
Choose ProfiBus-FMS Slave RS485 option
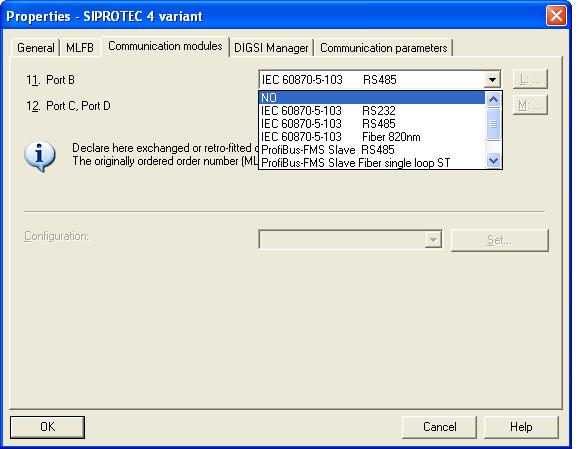(372, 150)
